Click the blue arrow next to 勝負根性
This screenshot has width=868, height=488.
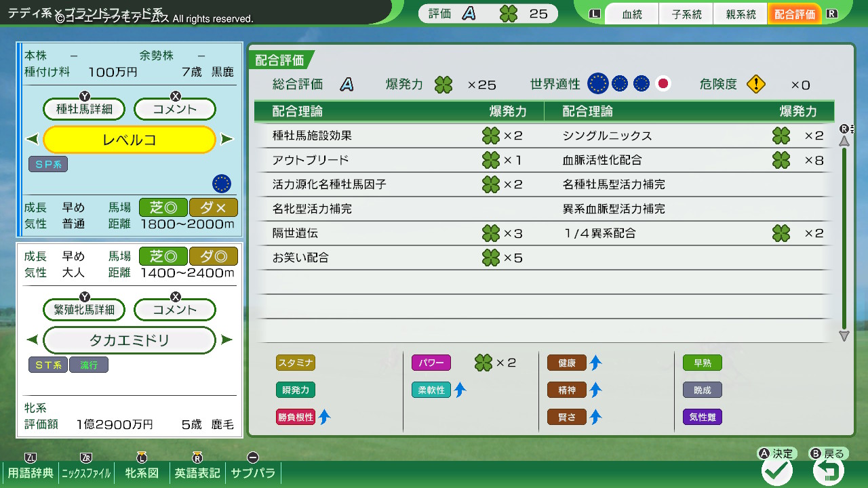(325, 418)
